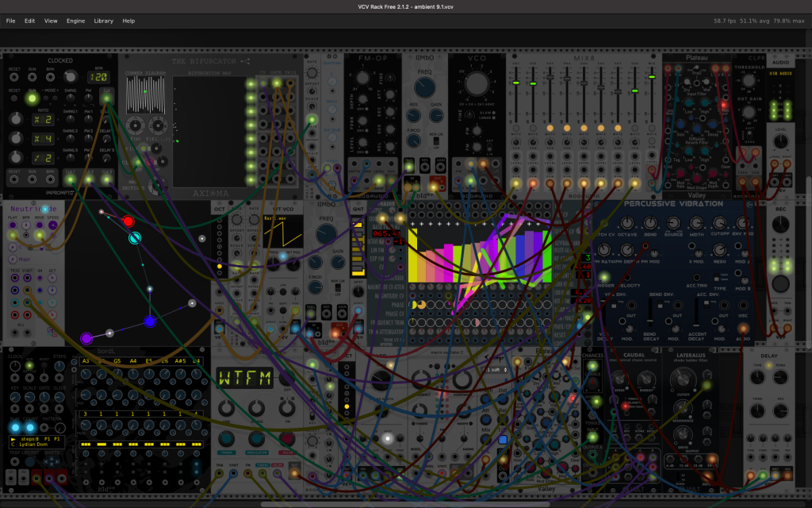The width and height of the screenshot is (812, 508).
Task: Click the large ratio knob on FM-OP
Action: (x=362, y=79)
